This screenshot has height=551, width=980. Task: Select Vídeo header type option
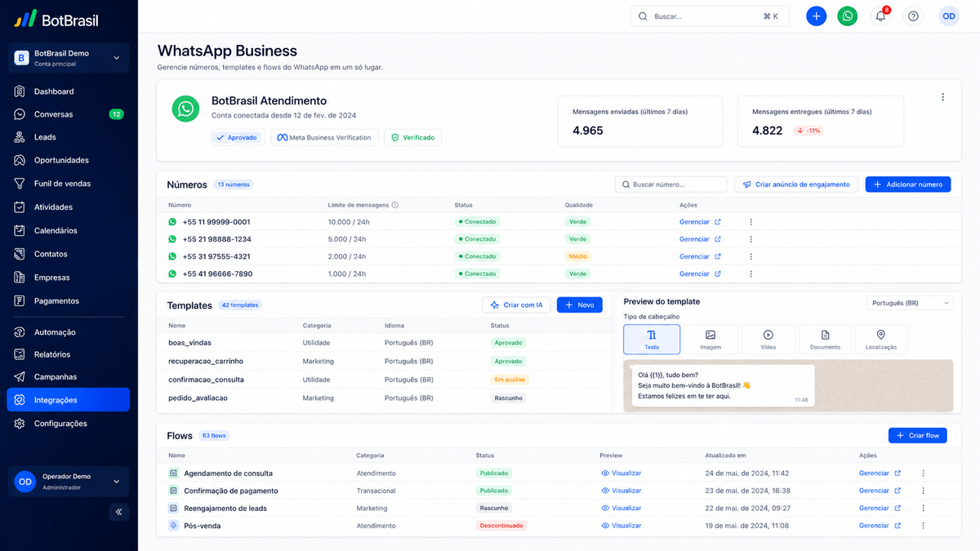768,340
